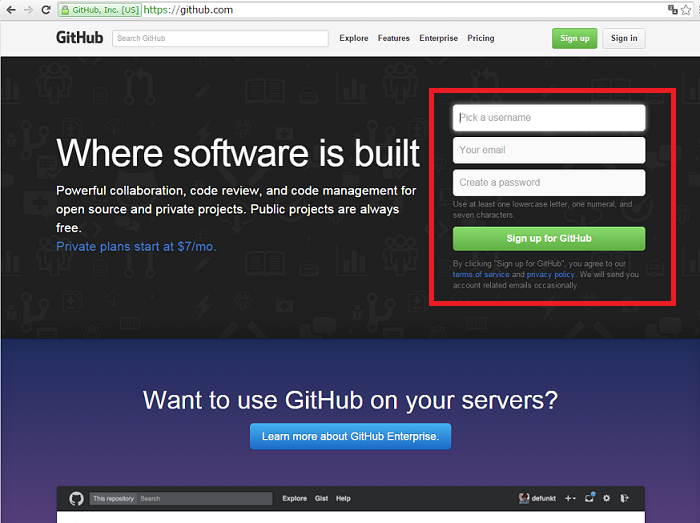Click the defunkt avatar in the preview bar

point(524,498)
